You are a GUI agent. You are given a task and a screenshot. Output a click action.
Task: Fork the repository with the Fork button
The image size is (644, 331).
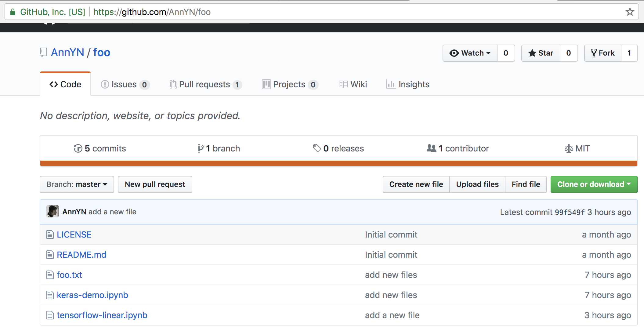(x=602, y=53)
